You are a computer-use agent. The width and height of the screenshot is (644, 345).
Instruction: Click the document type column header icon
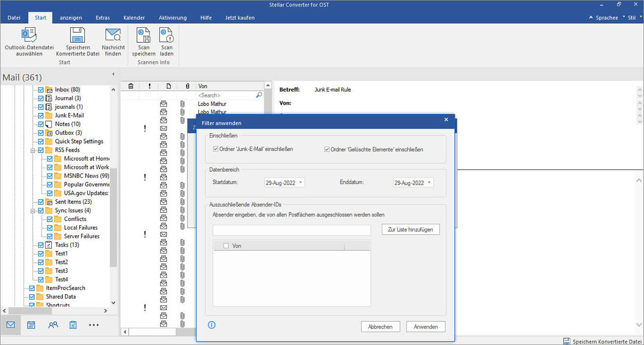169,86
